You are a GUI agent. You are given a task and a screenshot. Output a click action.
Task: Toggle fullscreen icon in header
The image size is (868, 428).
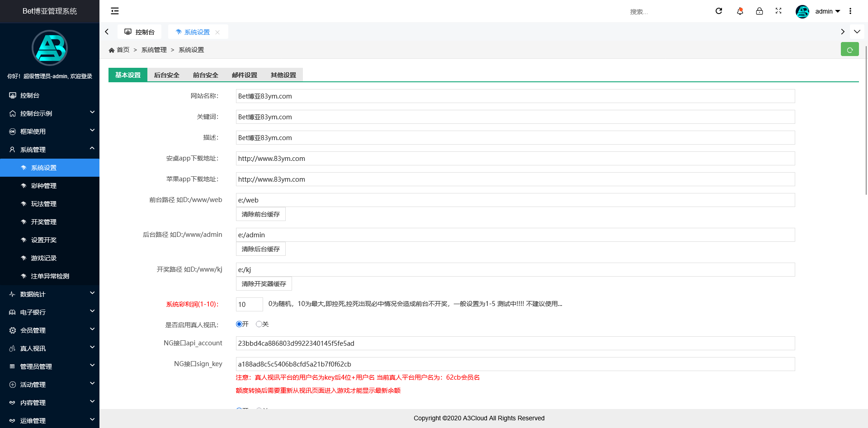(778, 11)
